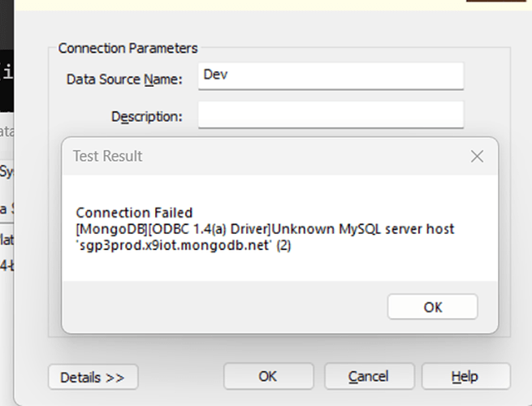Click into the Description text field
The width and height of the screenshot is (532, 406).
(x=331, y=114)
